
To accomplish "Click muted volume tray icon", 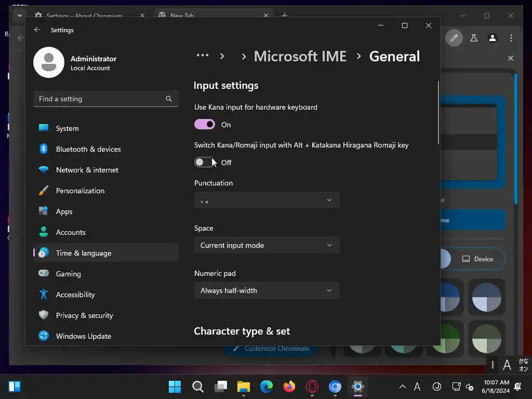I will (x=470, y=387).
